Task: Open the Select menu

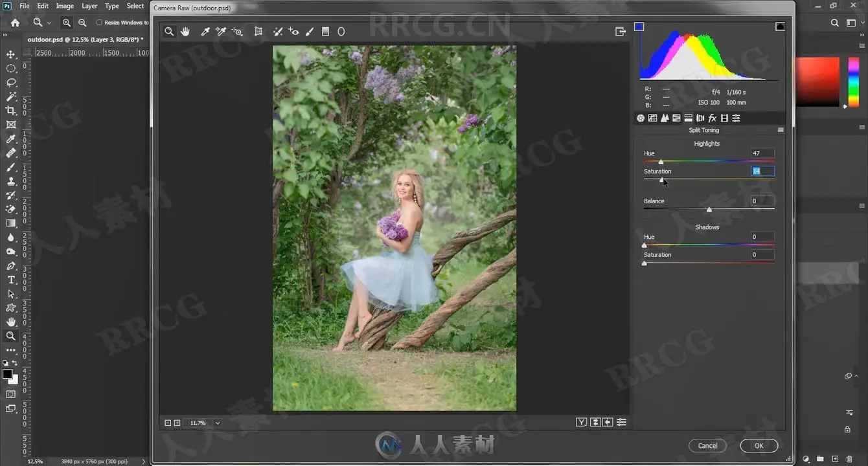Action: [135, 6]
